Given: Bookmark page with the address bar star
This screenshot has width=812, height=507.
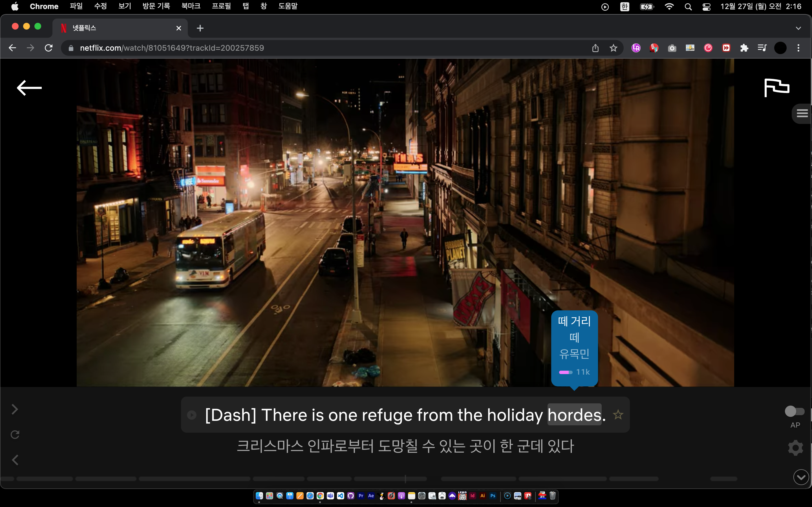Looking at the screenshot, I should click(613, 48).
